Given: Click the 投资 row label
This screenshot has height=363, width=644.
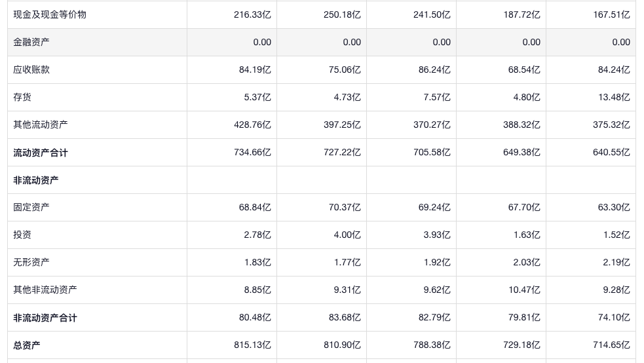Looking at the screenshot, I should pyautogui.click(x=22, y=235).
